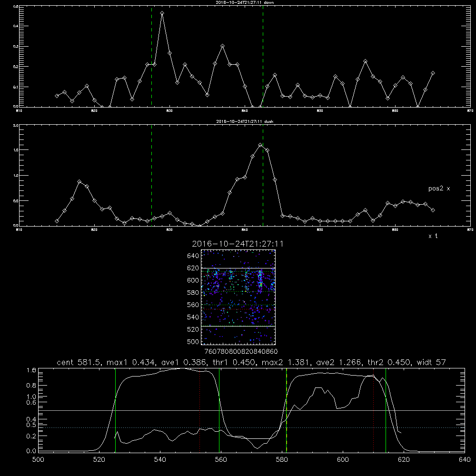Click the spectrogram image thumbnail
Image resolution: width=476 pixels, height=476 pixels.
[238, 297]
